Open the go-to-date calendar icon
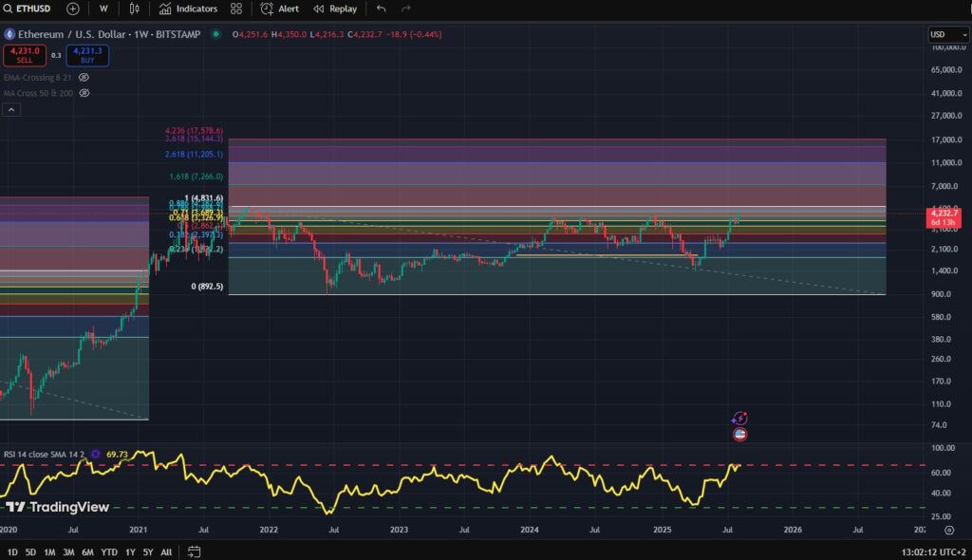Screen dimensions: 972x560 point(194,551)
